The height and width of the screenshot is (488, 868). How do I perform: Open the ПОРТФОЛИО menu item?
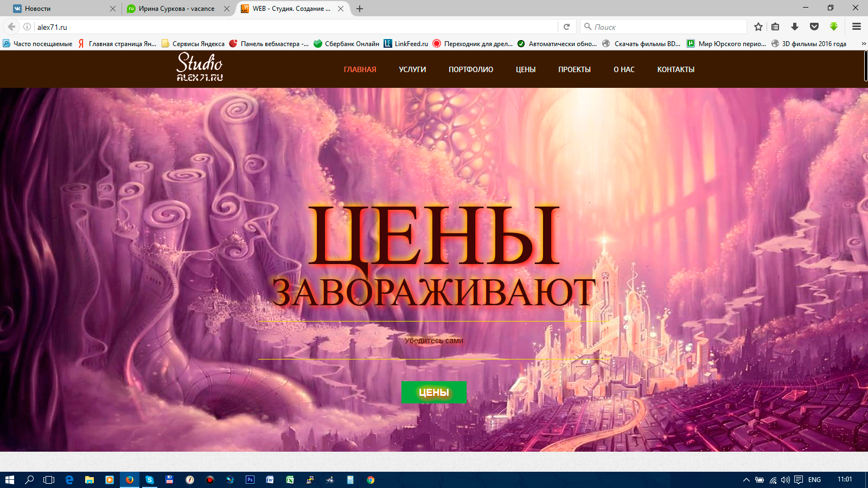click(471, 69)
